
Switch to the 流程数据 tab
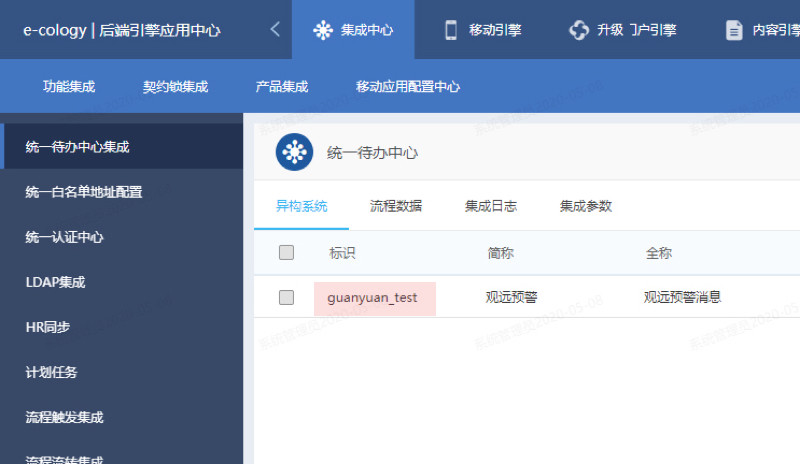(x=396, y=206)
